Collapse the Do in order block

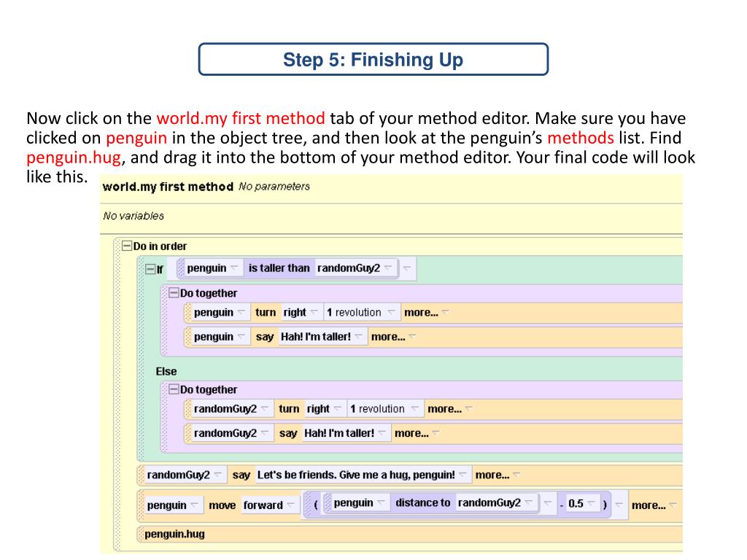click(127, 246)
